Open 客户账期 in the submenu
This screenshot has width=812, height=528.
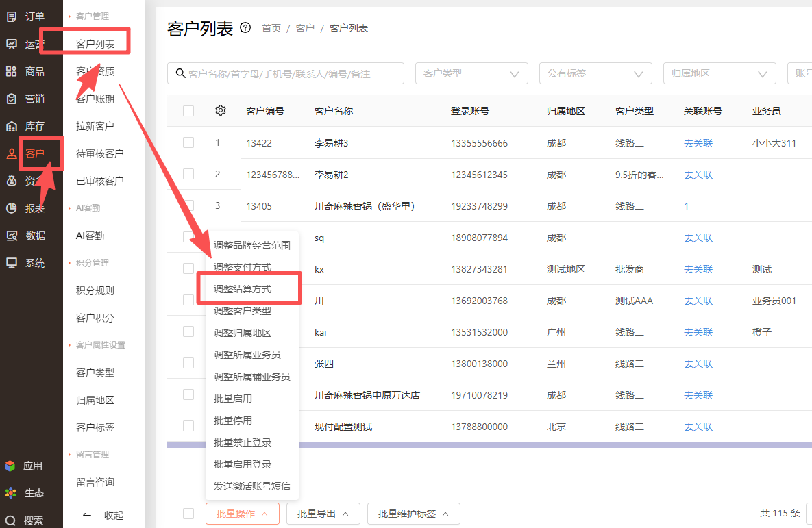pos(95,99)
